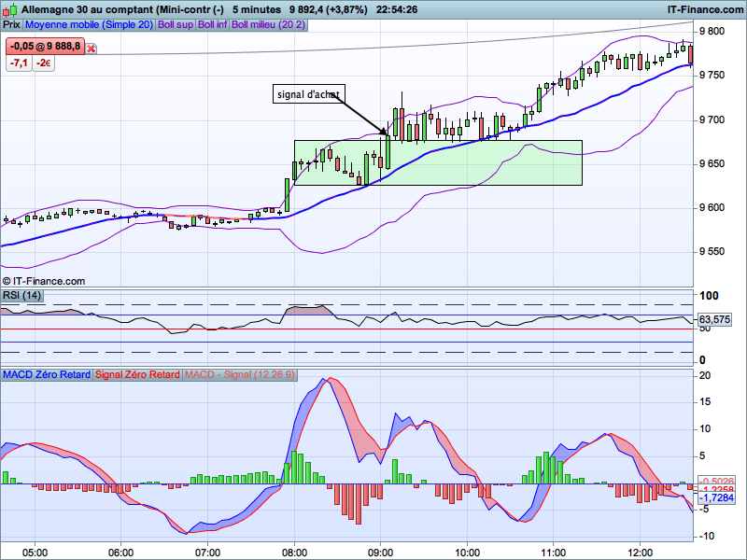Click the 9 800 price axis label

pos(712,32)
